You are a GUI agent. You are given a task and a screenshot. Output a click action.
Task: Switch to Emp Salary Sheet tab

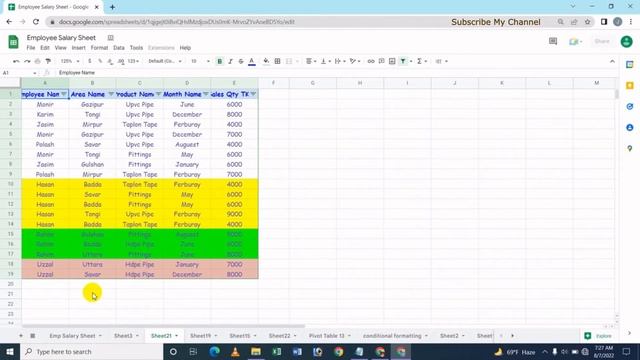tap(76, 336)
